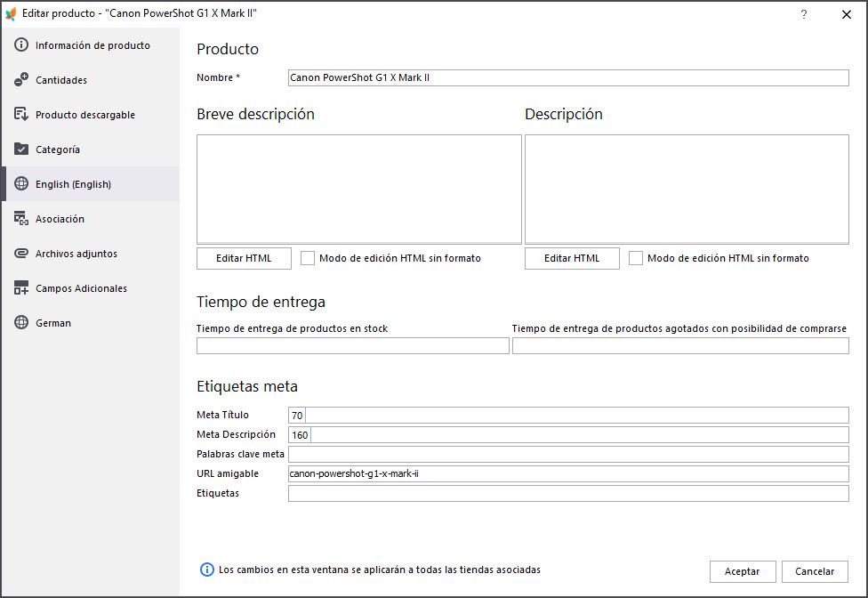
Task: Open the Información de producto section
Action: click(91, 45)
